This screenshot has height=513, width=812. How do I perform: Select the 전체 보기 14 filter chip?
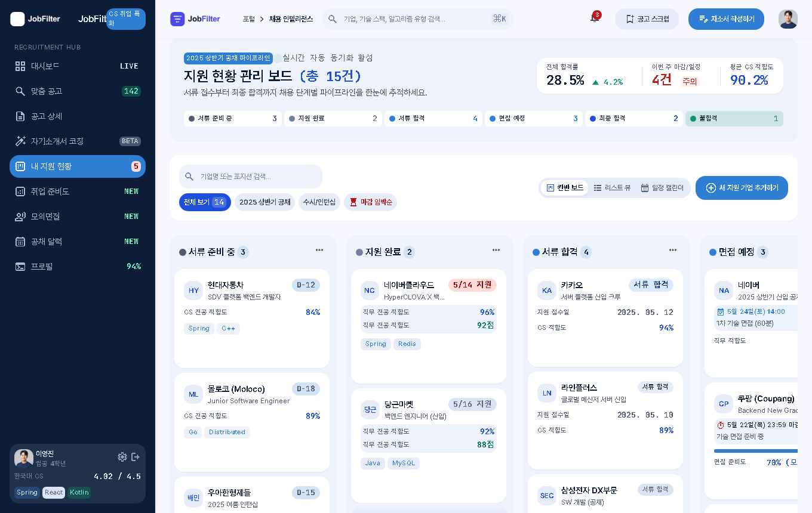pyautogui.click(x=205, y=202)
